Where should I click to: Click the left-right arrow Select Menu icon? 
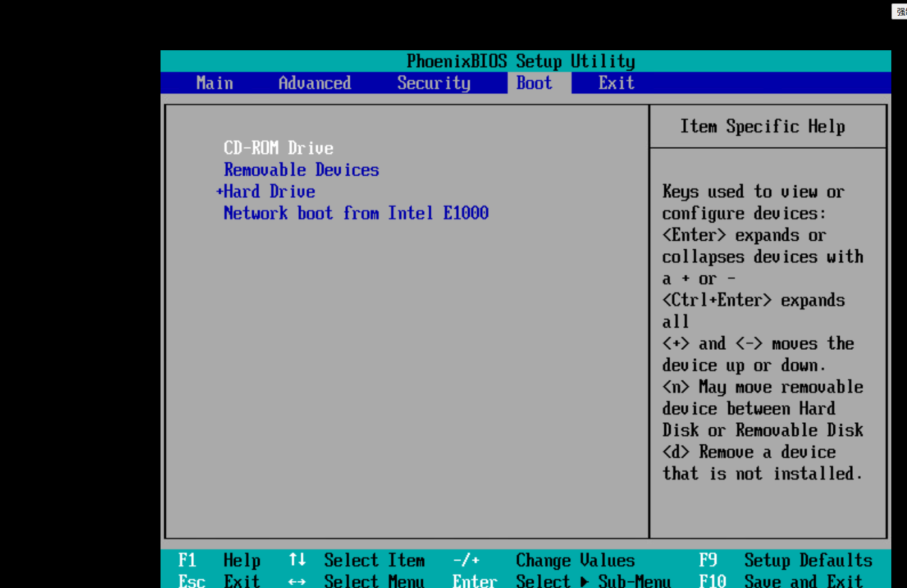pyautogui.click(x=298, y=581)
